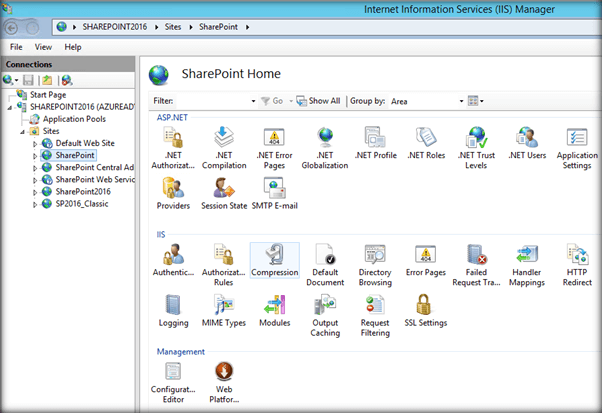The image size is (602, 413).
Task: Click the Go filter button
Action: pos(272,101)
